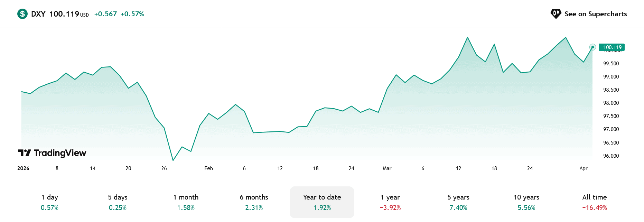Click the Feb label on time axis
The height and width of the screenshot is (222, 644).
[x=208, y=168]
